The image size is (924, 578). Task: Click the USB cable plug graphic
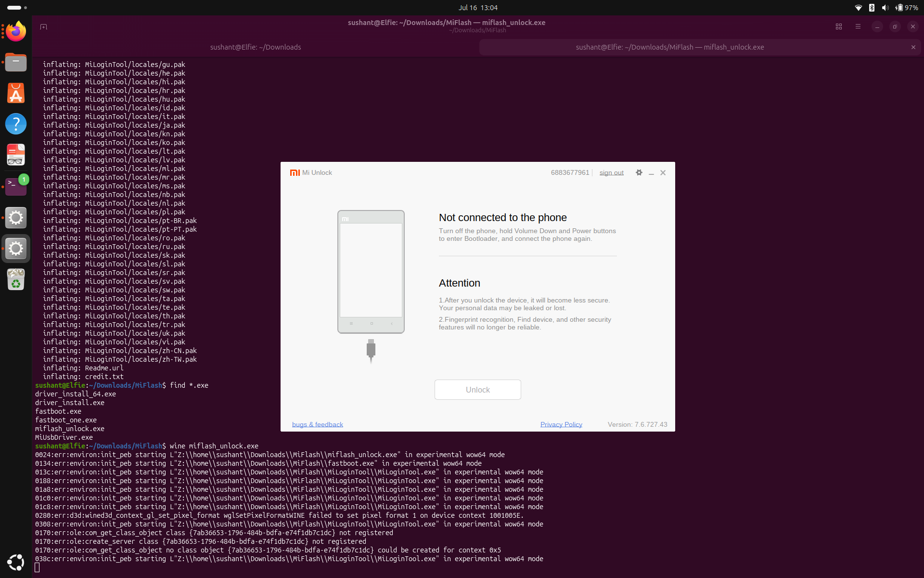point(371,351)
